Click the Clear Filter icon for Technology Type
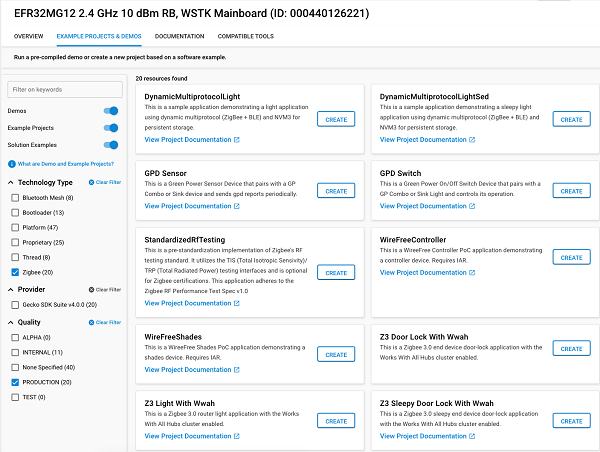600x452 pixels. coord(92,183)
